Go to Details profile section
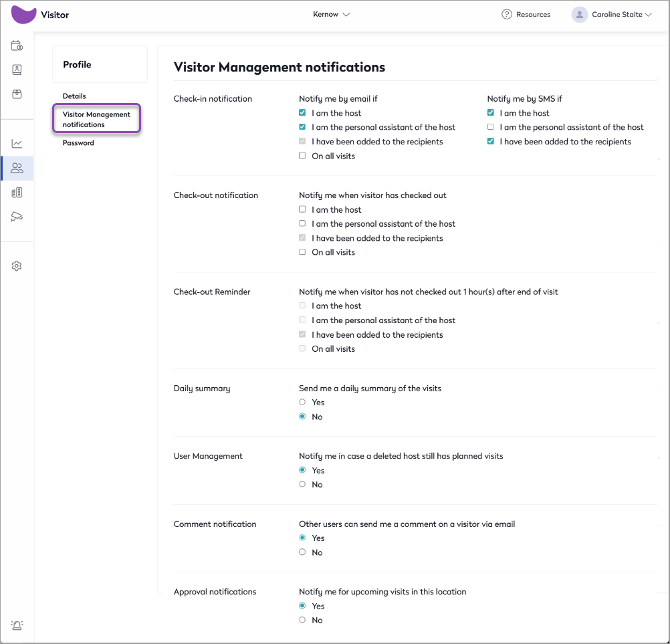 click(x=74, y=96)
